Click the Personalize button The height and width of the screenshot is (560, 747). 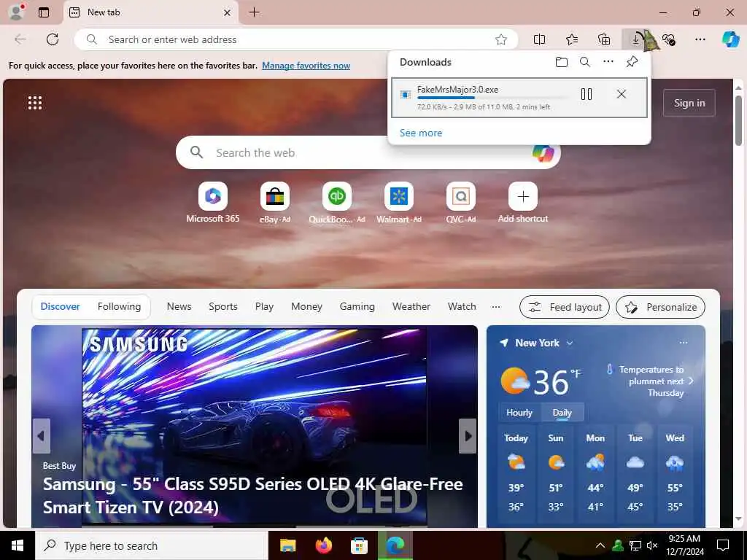(660, 307)
